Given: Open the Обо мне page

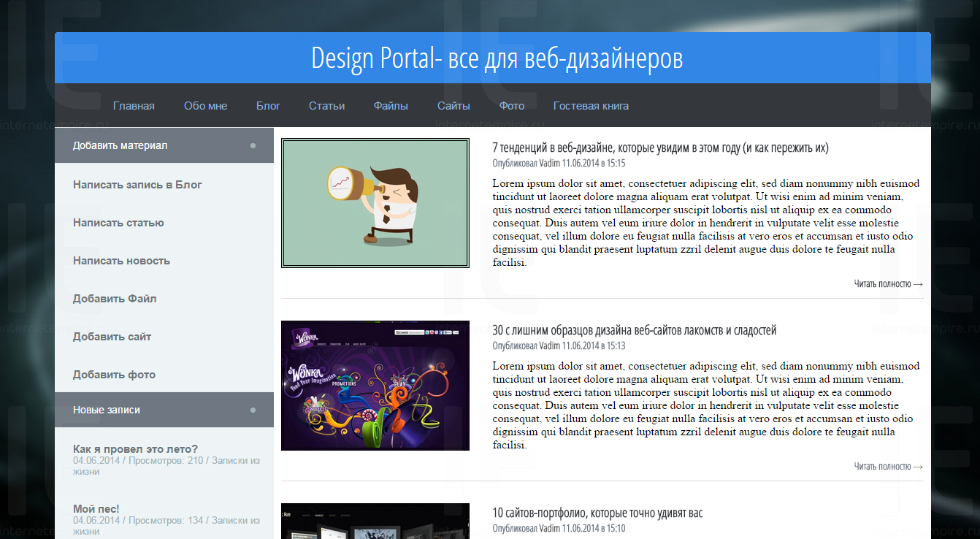Looking at the screenshot, I should pos(205,106).
